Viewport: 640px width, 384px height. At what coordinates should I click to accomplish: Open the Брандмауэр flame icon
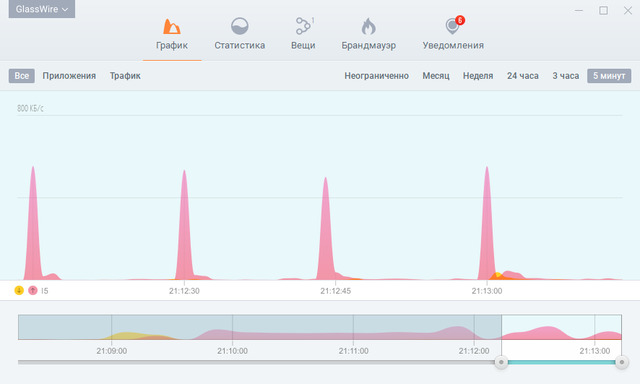click(368, 27)
